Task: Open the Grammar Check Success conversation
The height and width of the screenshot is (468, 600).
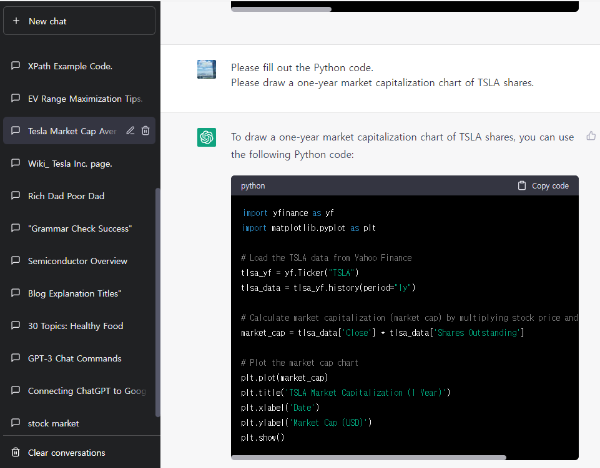Action: 79,228
